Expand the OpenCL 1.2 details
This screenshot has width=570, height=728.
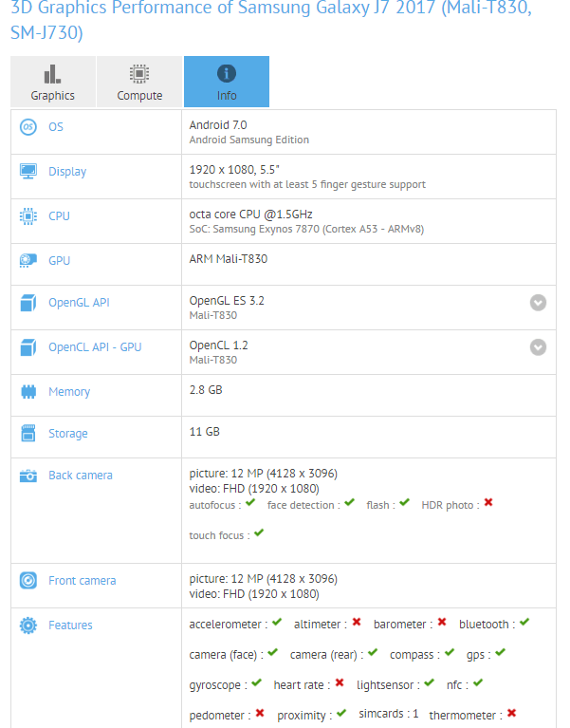coord(538,347)
